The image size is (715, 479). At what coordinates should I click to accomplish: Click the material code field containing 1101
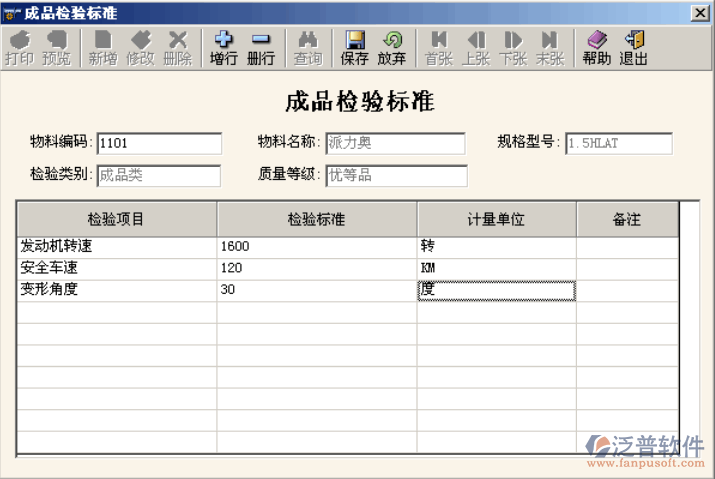(159, 143)
